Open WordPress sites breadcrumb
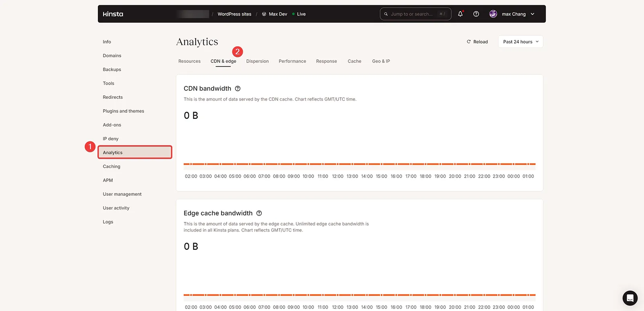 click(234, 14)
